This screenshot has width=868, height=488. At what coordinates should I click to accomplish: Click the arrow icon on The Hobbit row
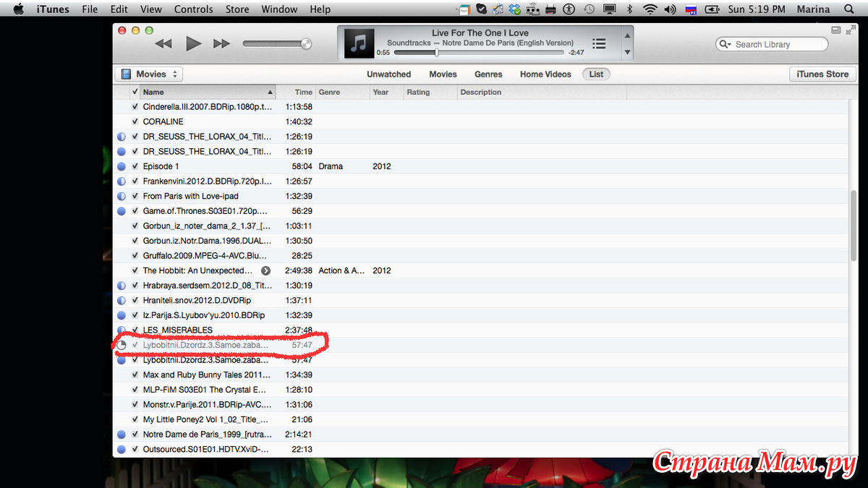[265, 270]
